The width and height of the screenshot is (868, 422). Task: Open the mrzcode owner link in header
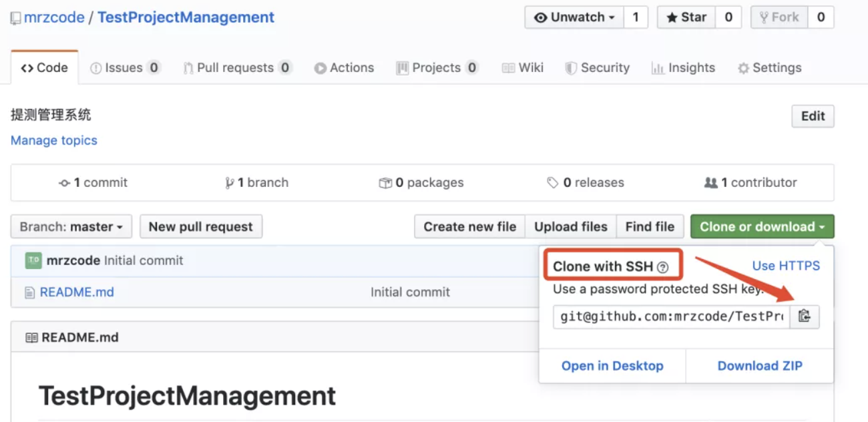54,17
